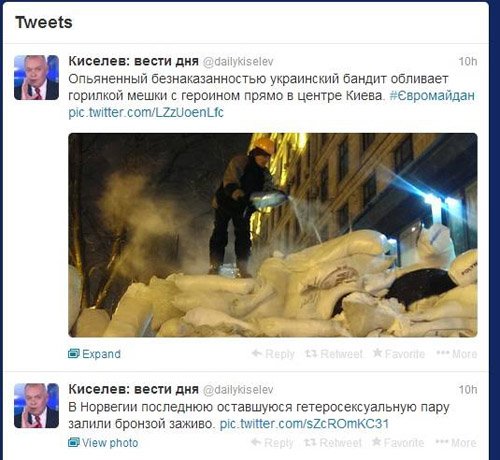Click the Tweets header tab
The height and width of the screenshot is (460, 500).
click(x=44, y=23)
